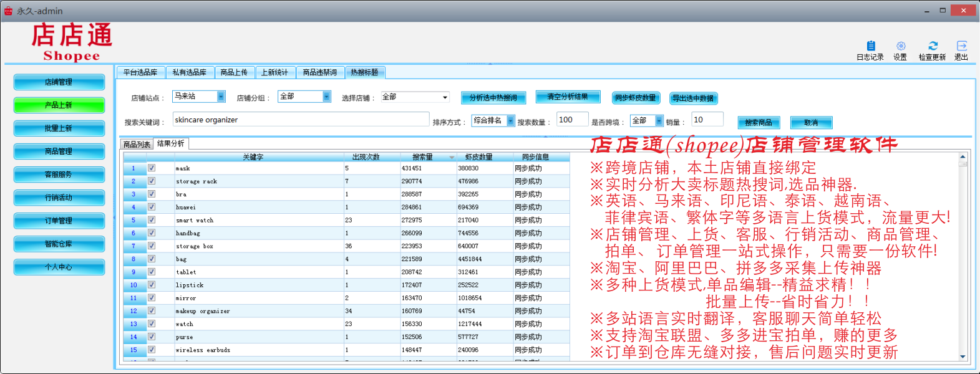Open the 是否跨境 dropdown
The width and height of the screenshot is (980, 374).
(647, 121)
